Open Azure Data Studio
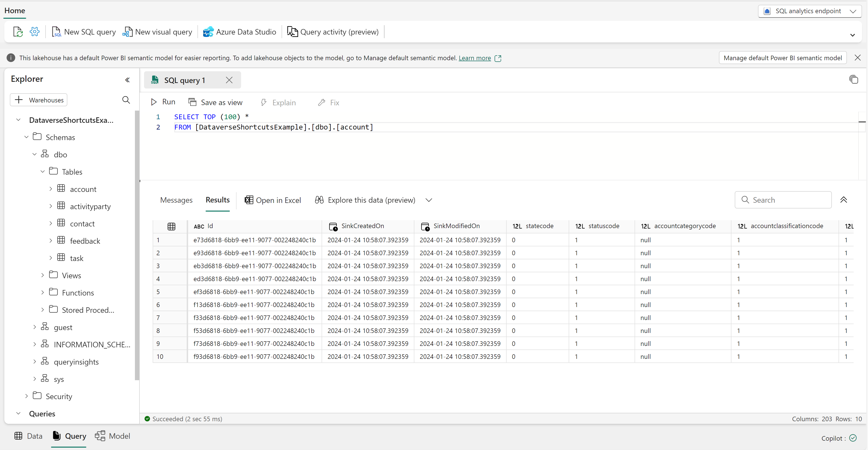This screenshot has height=450, width=868. [x=239, y=32]
